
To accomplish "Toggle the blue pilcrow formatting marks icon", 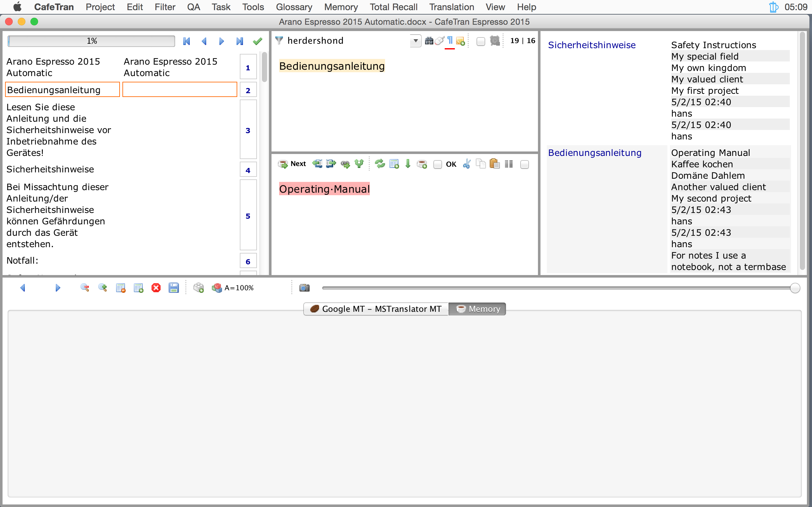I will 450,41.
